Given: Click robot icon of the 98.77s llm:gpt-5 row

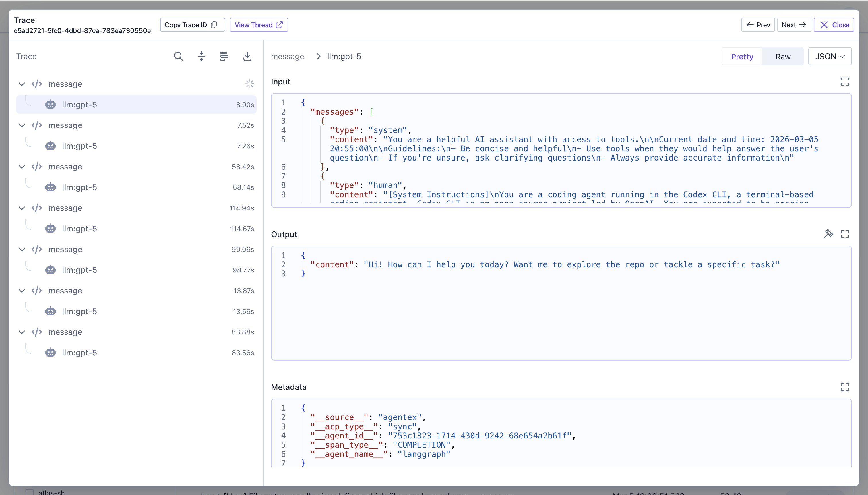Looking at the screenshot, I should coord(51,270).
